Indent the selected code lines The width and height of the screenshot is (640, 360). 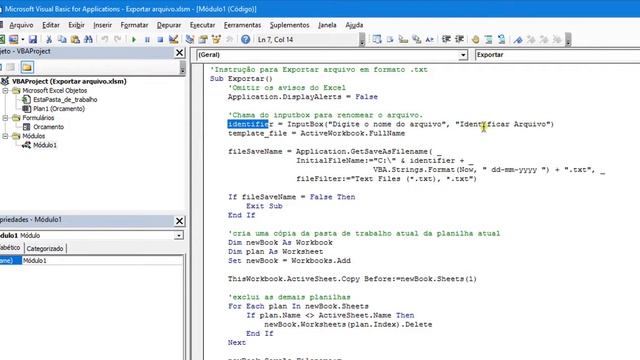tap(446, 40)
